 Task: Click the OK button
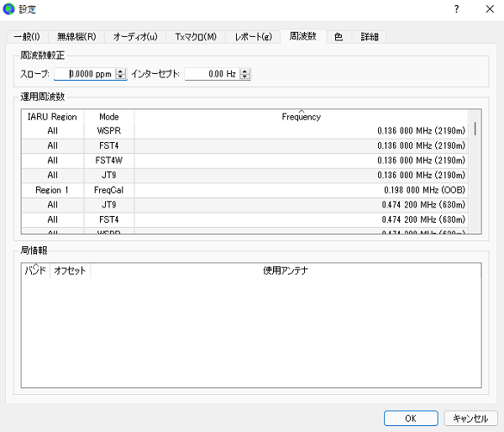[x=410, y=418]
